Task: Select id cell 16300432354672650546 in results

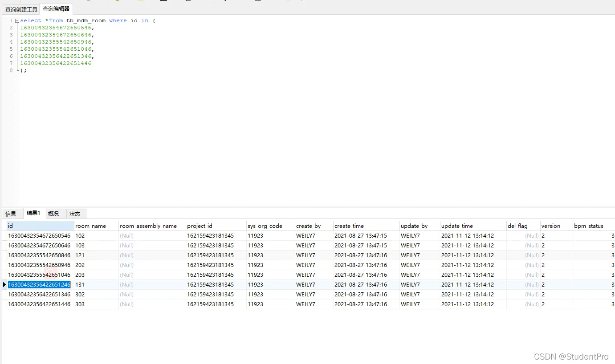Action: (41, 236)
